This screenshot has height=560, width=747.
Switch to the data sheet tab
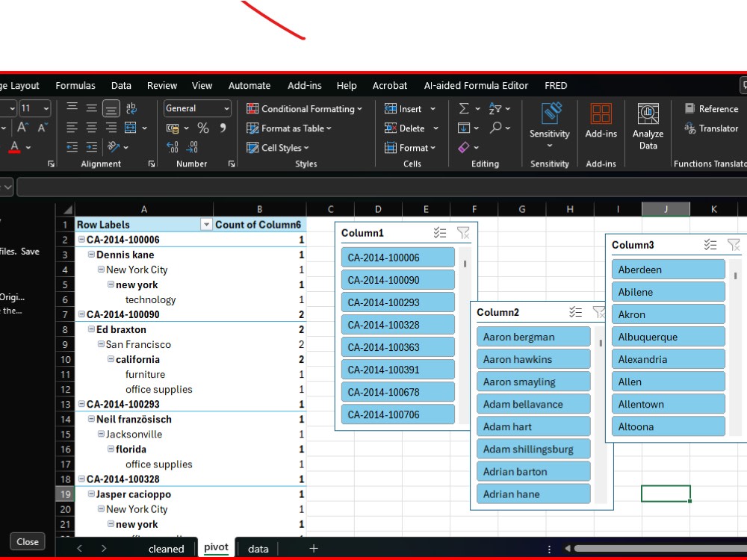(258, 549)
